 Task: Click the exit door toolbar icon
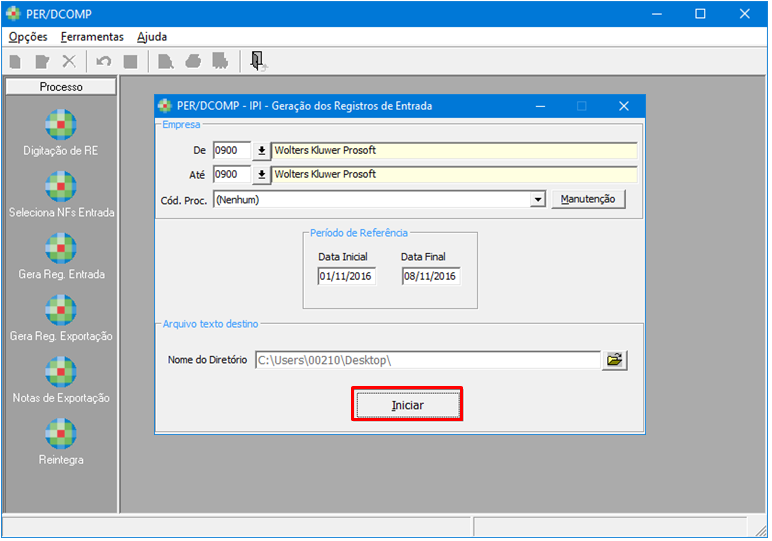257,61
